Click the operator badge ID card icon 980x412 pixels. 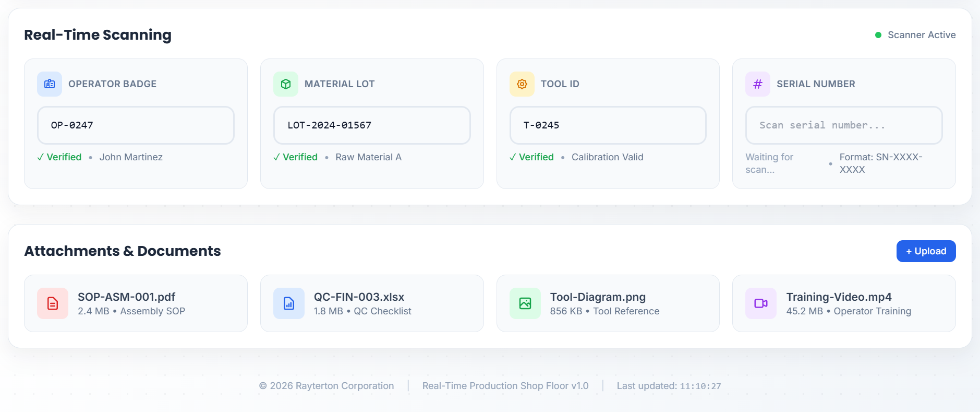pyautogui.click(x=50, y=84)
